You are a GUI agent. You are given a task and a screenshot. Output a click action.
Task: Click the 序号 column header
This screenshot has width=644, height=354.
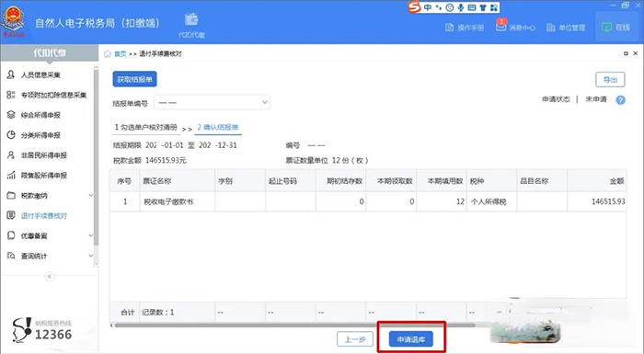pos(124,181)
